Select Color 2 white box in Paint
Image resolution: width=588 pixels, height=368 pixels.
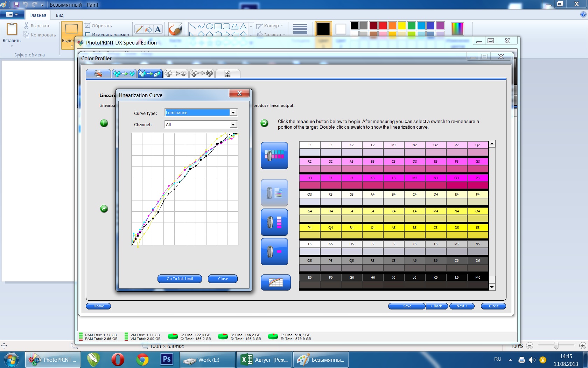[x=341, y=29]
